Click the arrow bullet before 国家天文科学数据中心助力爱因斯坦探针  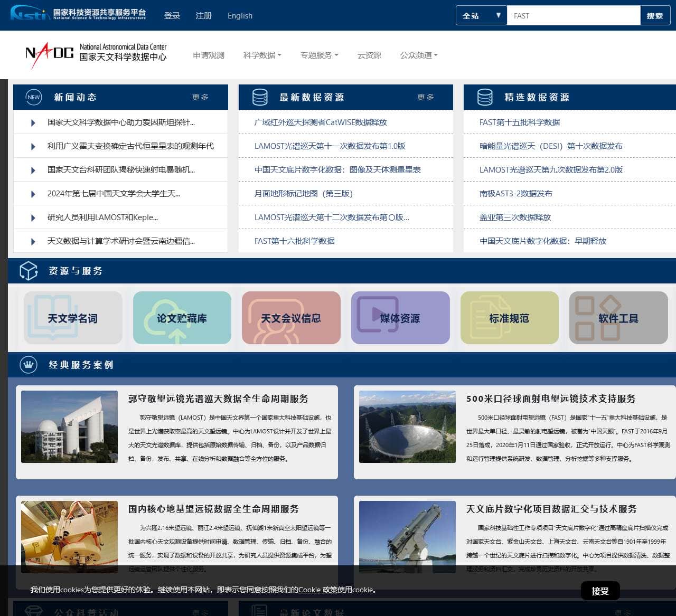coord(33,123)
